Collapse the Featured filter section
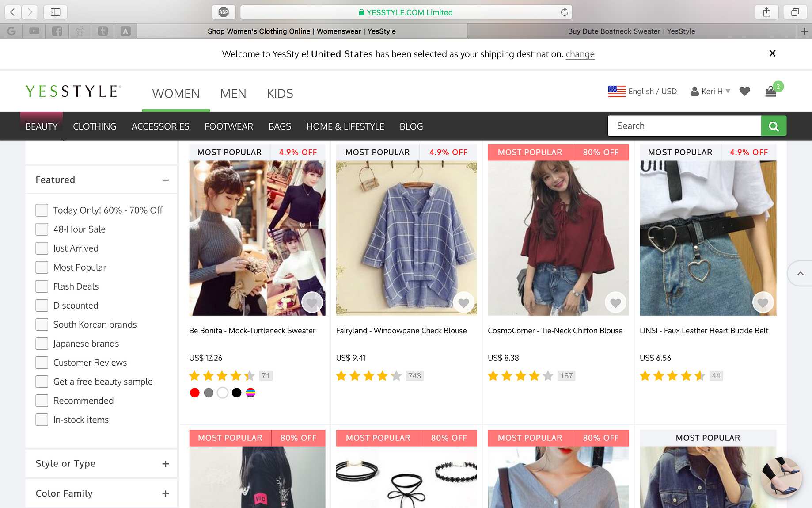812x508 pixels. pos(165,180)
